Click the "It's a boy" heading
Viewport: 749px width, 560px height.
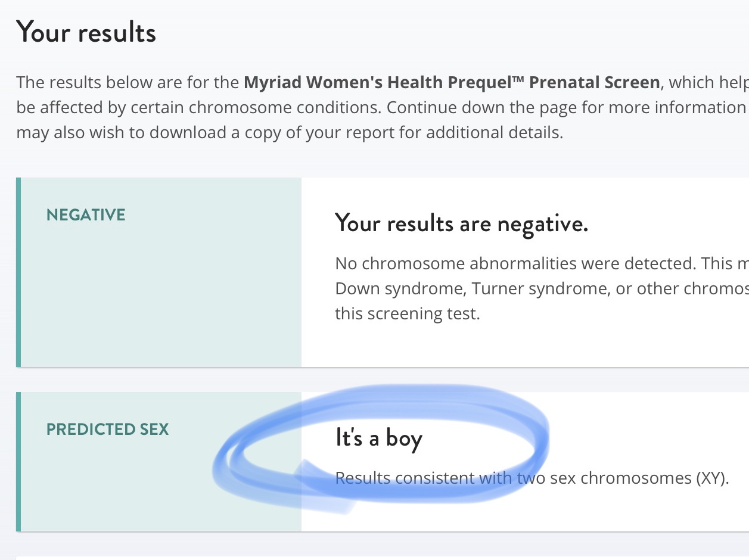(379, 438)
